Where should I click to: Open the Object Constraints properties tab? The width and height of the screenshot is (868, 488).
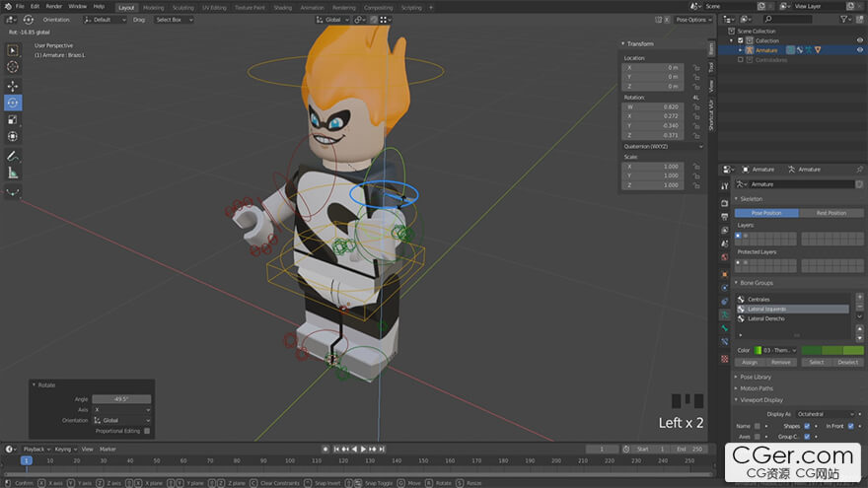pos(725,302)
